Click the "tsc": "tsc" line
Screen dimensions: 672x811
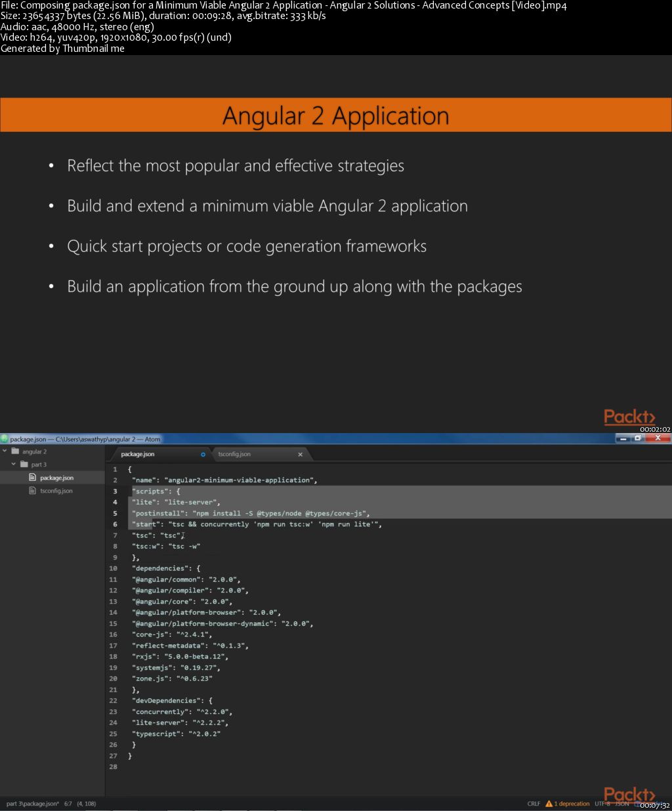[x=157, y=535]
